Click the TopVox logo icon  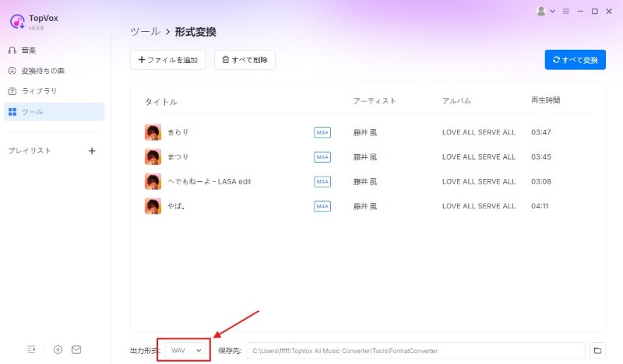pos(17,22)
